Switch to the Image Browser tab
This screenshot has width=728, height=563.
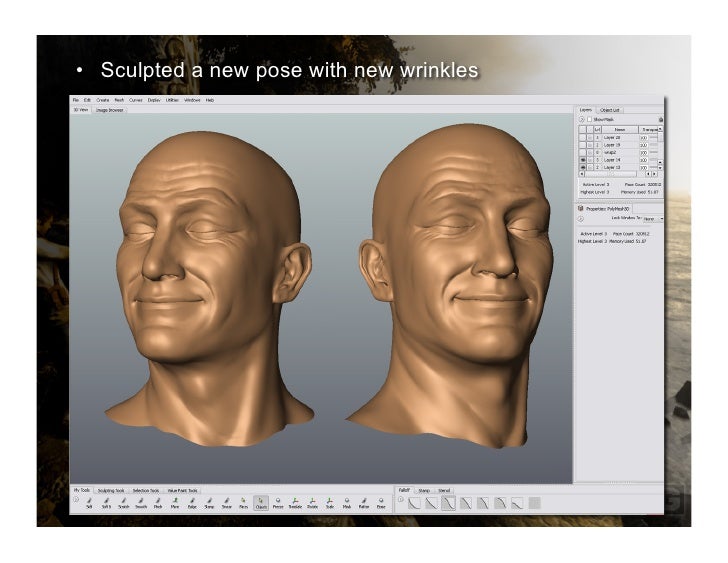pos(109,110)
